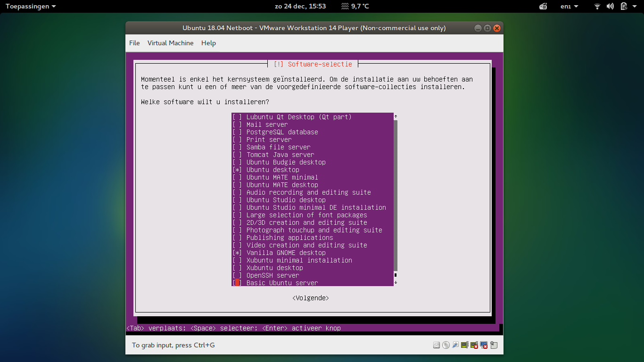The image size is (644, 362).
Task: Open the message log note icon in status bar
Action: (494, 345)
